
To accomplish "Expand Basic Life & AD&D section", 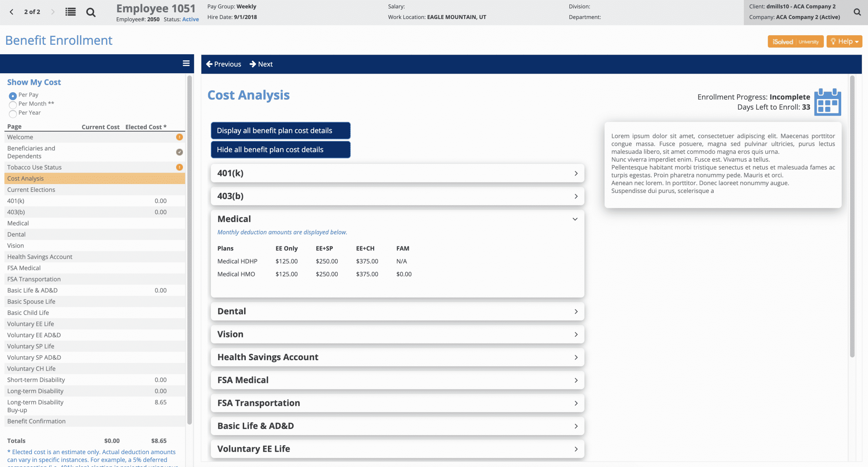I will (x=397, y=426).
